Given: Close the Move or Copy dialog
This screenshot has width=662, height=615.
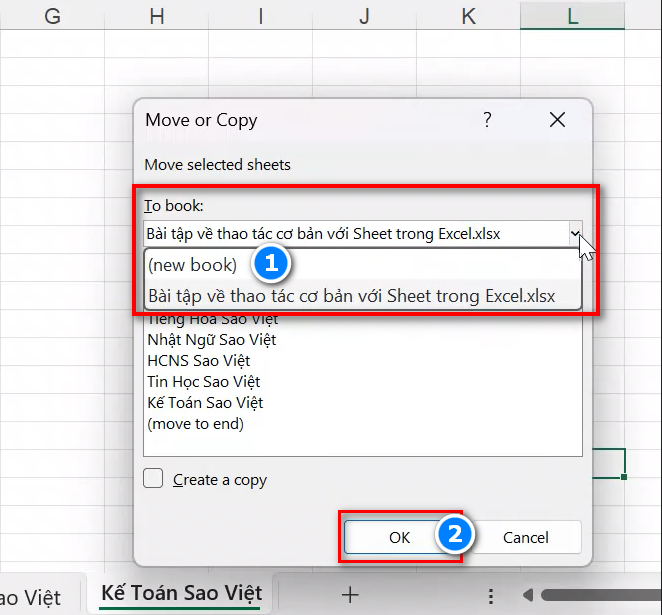Looking at the screenshot, I should tap(557, 120).
